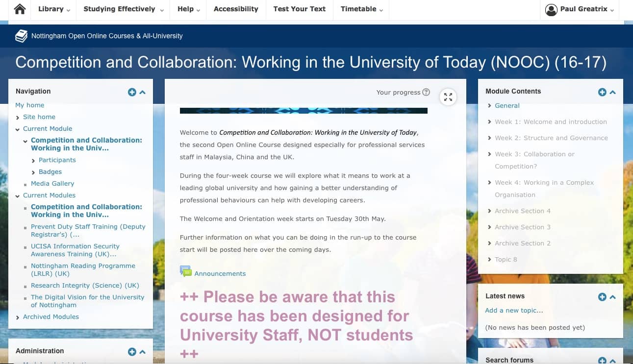The height and width of the screenshot is (364, 633).
Task: Expand Archived Modules in navigation tree
Action: [18, 317]
